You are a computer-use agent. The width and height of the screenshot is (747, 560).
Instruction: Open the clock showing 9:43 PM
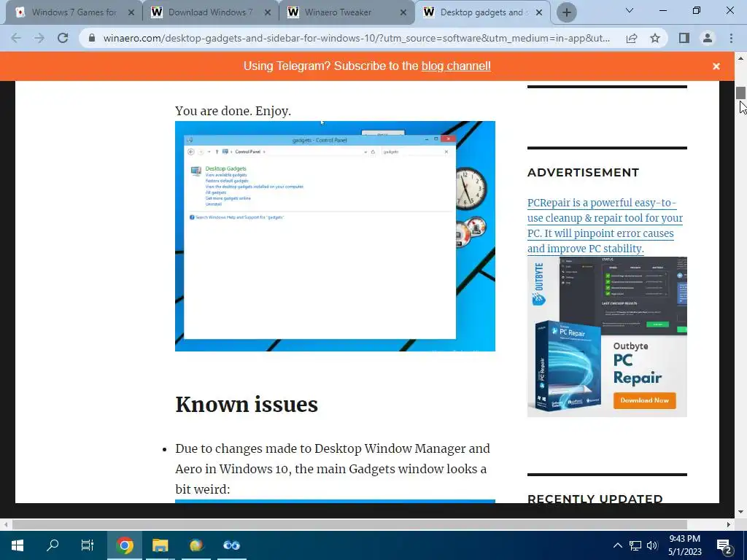684,545
